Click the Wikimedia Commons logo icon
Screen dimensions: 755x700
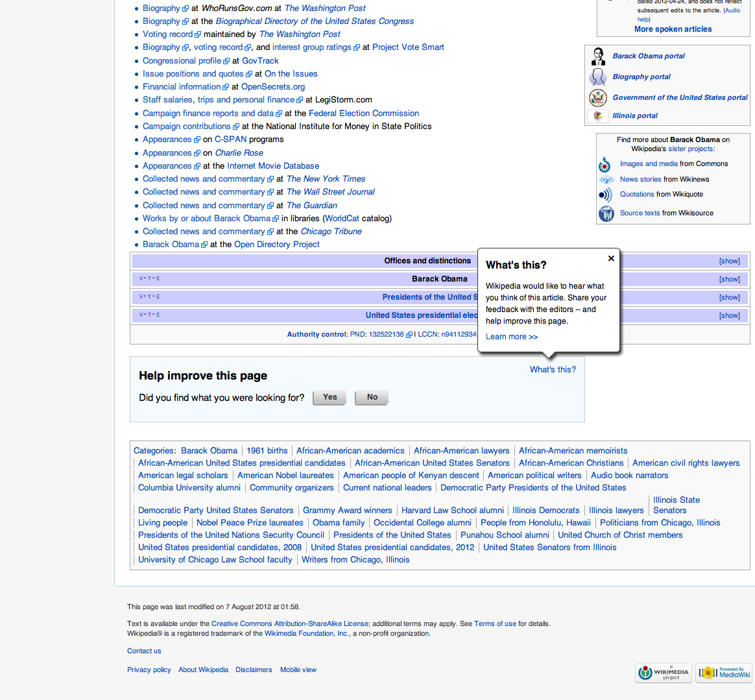click(605, 165)
